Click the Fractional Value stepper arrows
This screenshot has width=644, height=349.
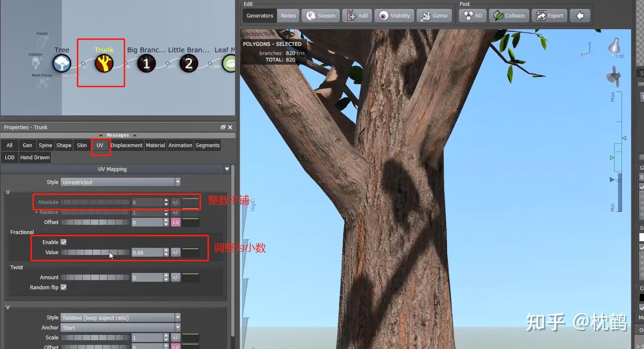[166, 252]
